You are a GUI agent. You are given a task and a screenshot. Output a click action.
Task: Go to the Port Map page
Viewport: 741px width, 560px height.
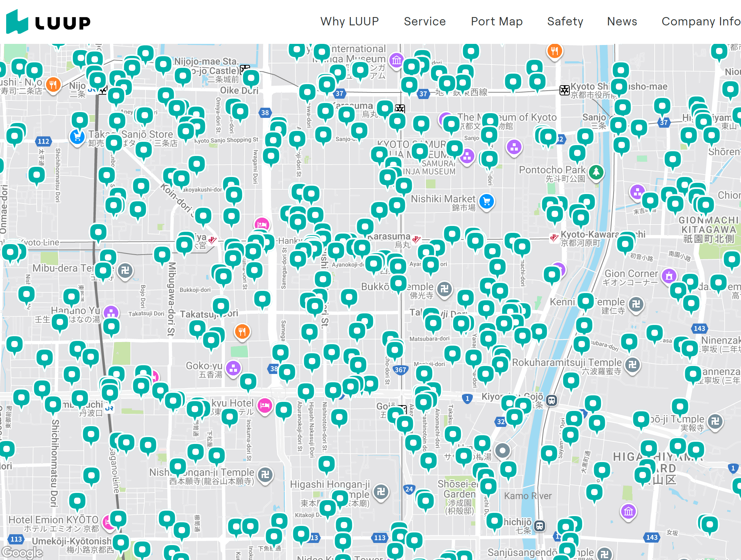pos(496,21)
